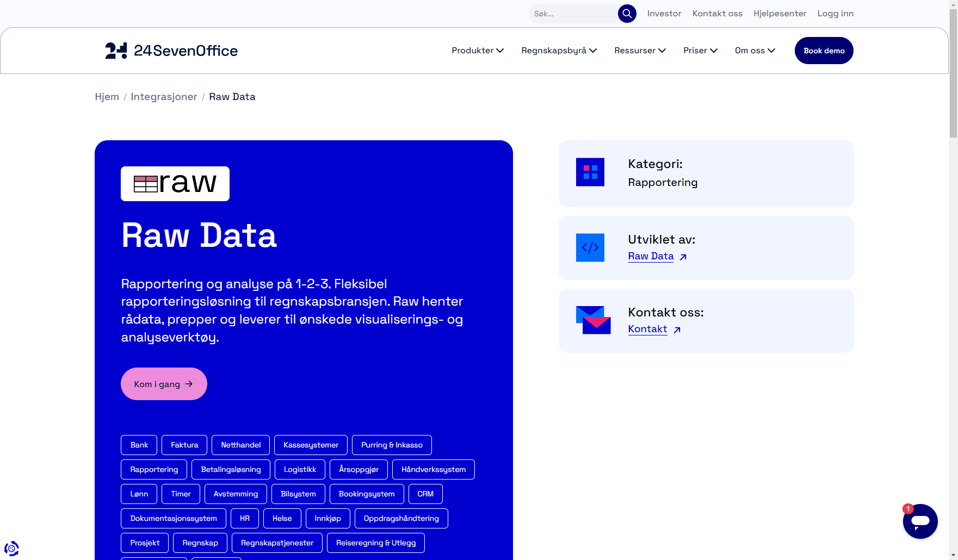
Task: Select the Faktura tag
Action: (x=184, y=445)
